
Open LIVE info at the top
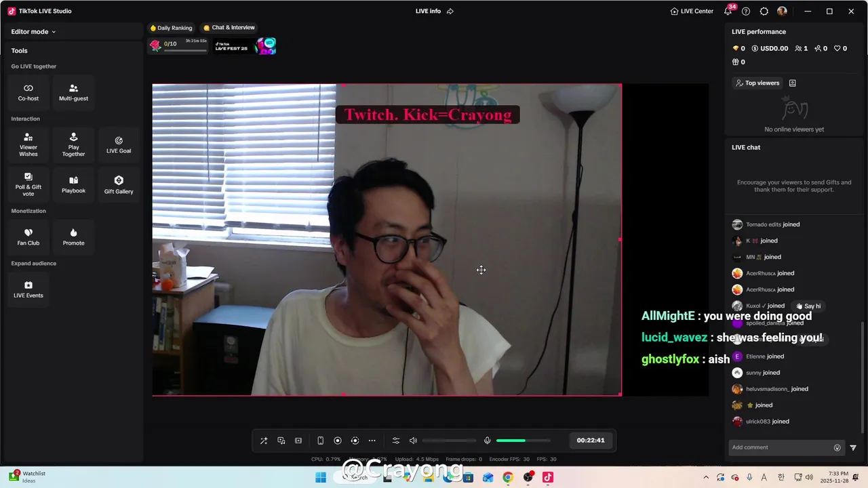pyautogui.click(x=428, y=12)
